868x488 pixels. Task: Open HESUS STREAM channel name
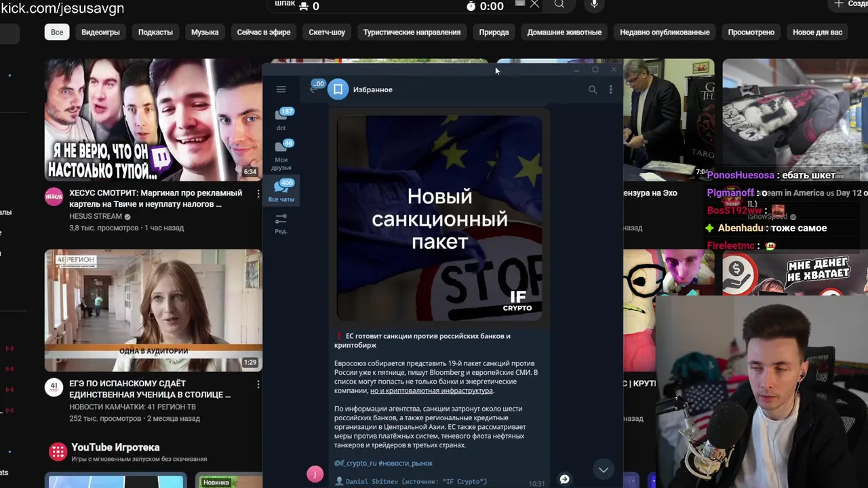click(96, 217)
